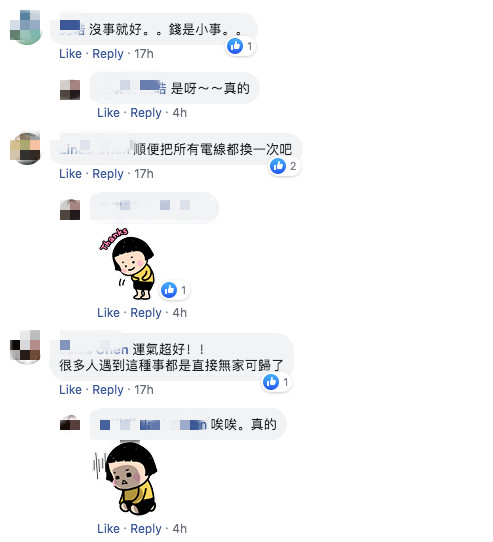Like the 是呀～～真的 reply

click(x=109, y=113)
